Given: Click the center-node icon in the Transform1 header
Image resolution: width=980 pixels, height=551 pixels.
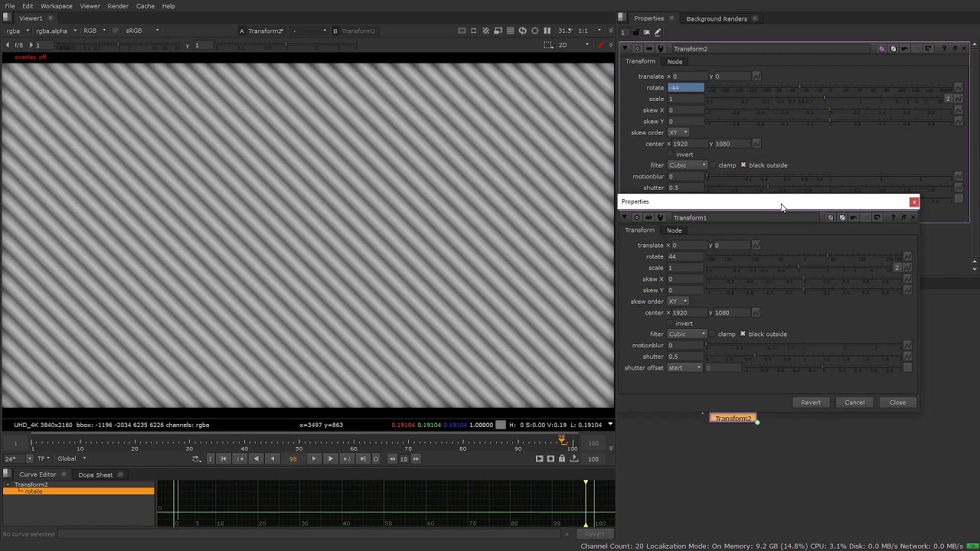Looking at the screenshot, I should 636,217.
